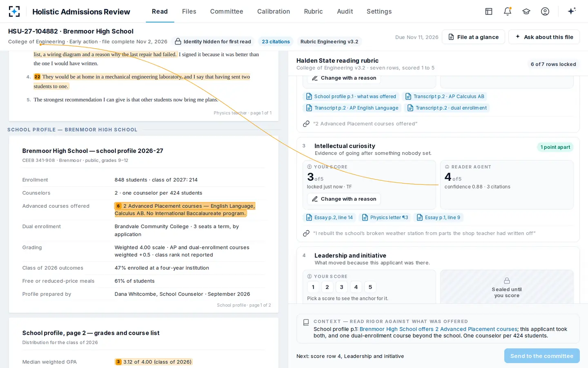Screen dimensions: 588x368
Task: Open citation Transcript p.2 · AP Calculus AB
Action: click(445, 96)
